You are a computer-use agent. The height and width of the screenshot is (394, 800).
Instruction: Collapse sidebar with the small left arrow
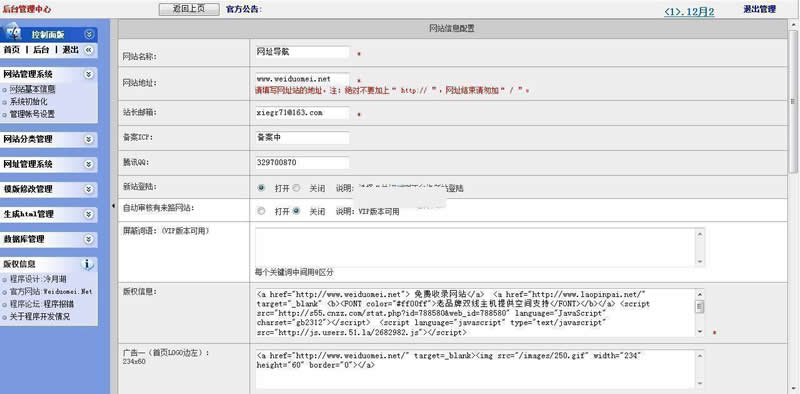(x=113, y=205)
